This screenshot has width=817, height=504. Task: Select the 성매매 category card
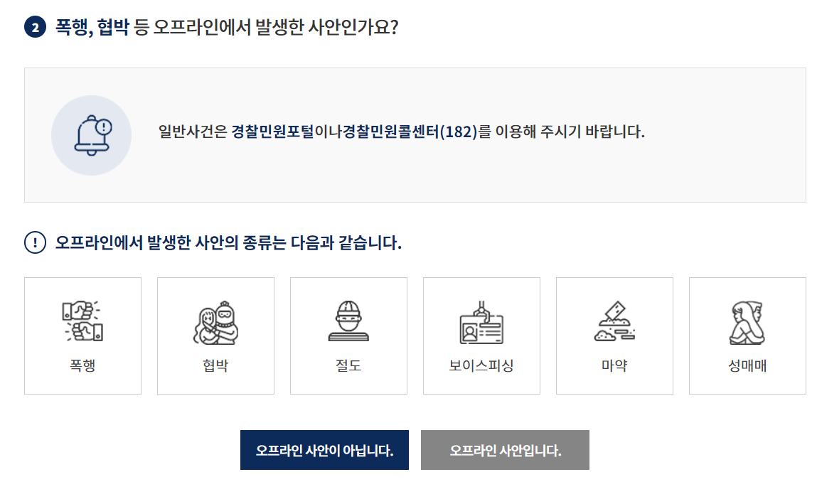747,336
